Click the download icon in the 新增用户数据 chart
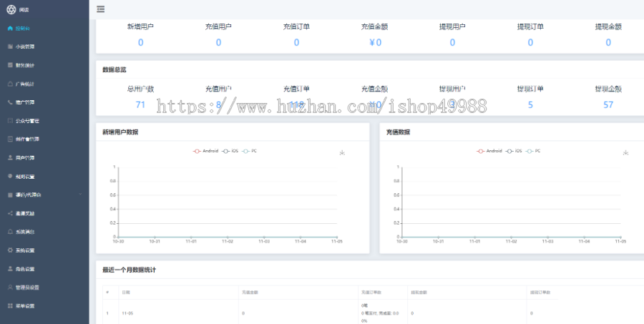This screenshot has height=324, width=644. [x=342, y=153]
